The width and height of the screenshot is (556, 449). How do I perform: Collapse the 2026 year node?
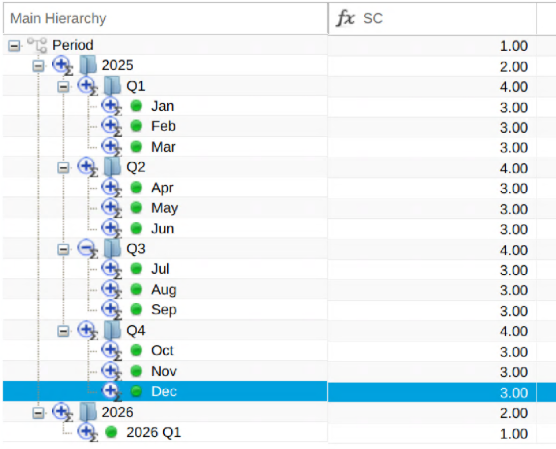pyautogui.click(x=39, y=413)
